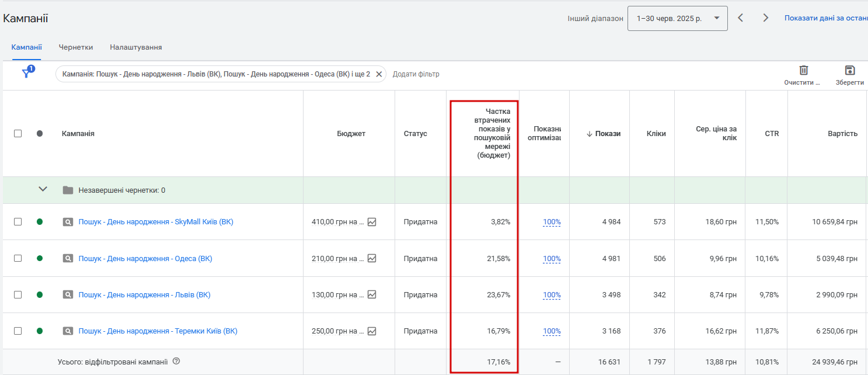
Task: Sort by CTR column header
Action: (772, 134)
